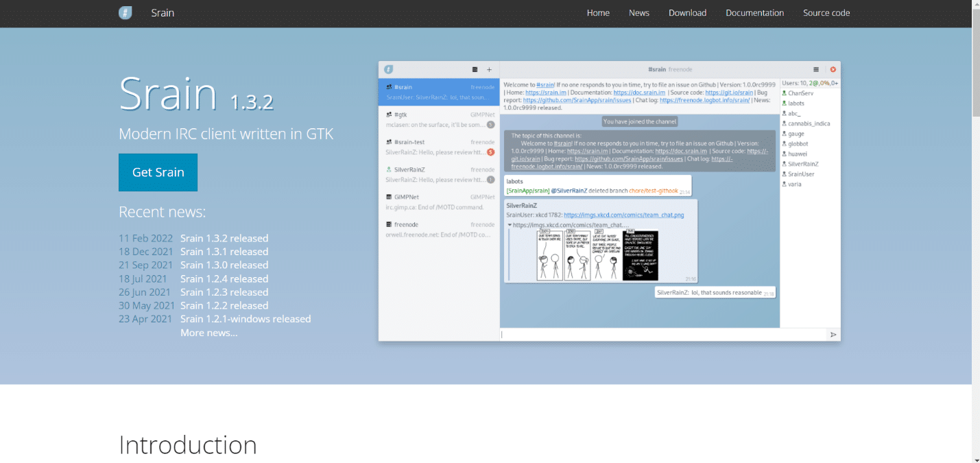The image size is (980, 463).
Task: Open the hamburger menu beside the red close
Action: click(x=816, y=69)
